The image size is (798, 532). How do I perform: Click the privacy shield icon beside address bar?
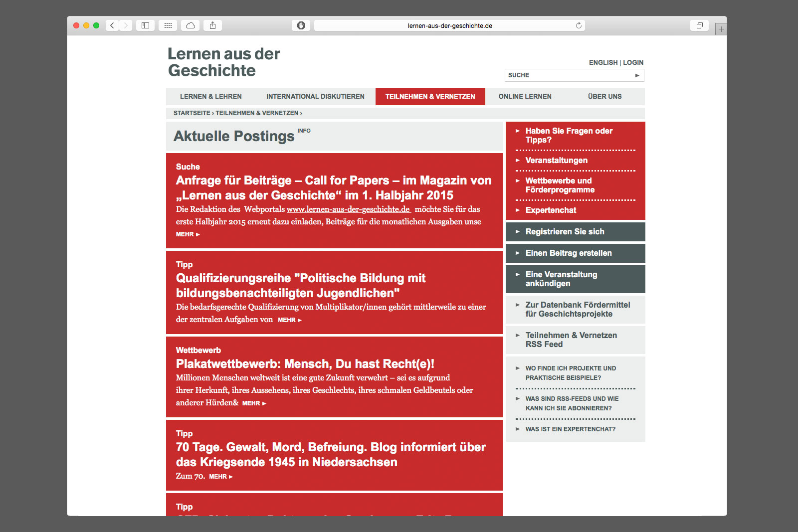point(301,25)
